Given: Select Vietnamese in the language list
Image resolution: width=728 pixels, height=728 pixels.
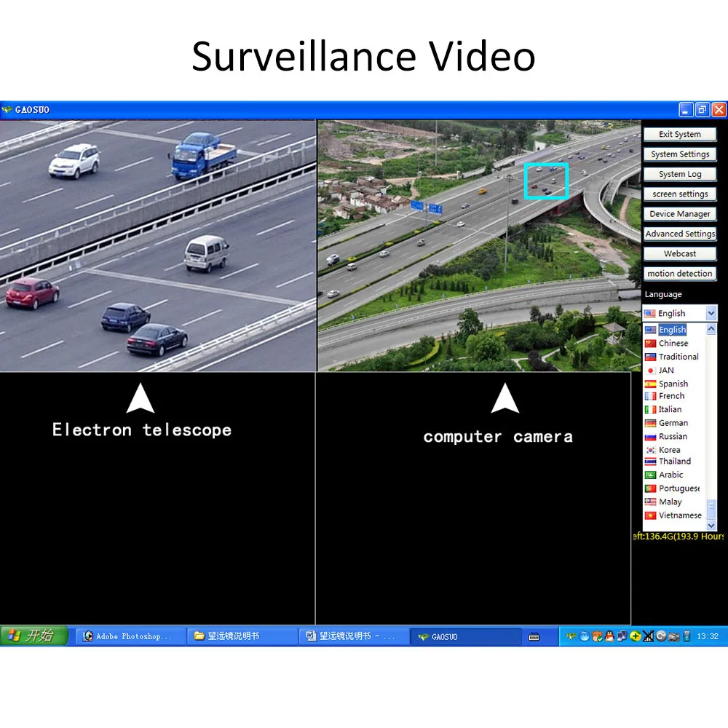Looking at the screenshot, I should coord(673,515).
